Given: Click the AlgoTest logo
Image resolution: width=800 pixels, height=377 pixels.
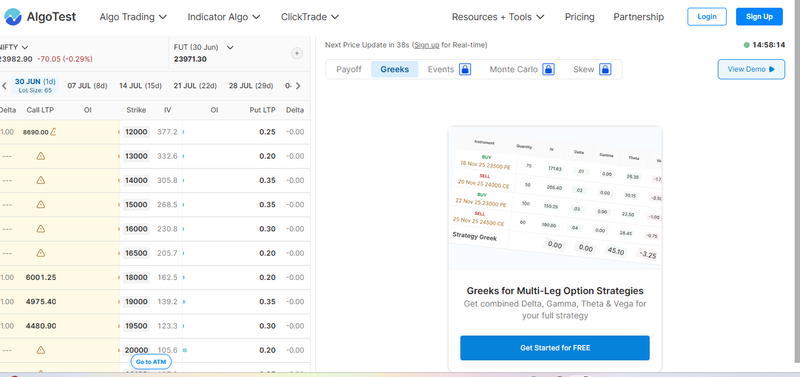Looking at the screenshot, I should (40, 17).
